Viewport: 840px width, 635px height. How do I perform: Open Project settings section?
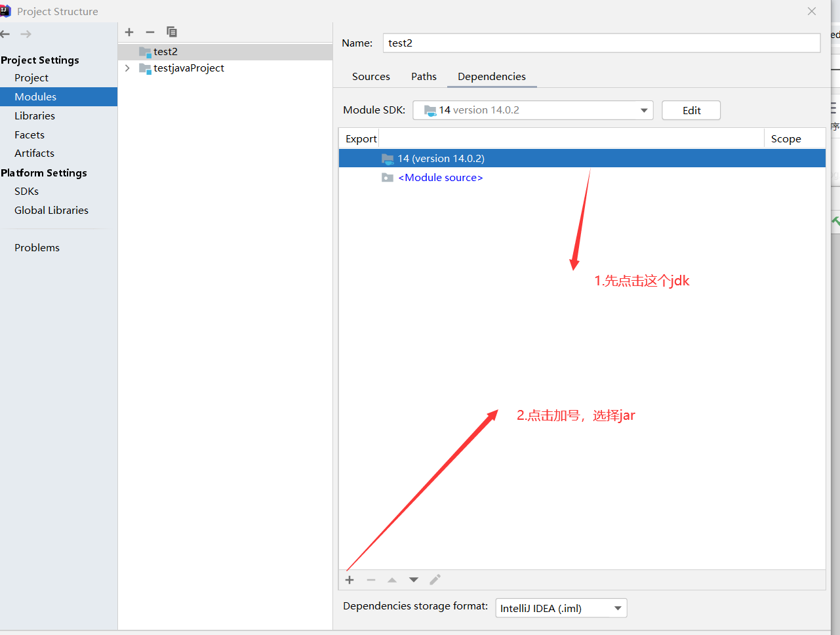pyautogui.click(x=31, y=78)
